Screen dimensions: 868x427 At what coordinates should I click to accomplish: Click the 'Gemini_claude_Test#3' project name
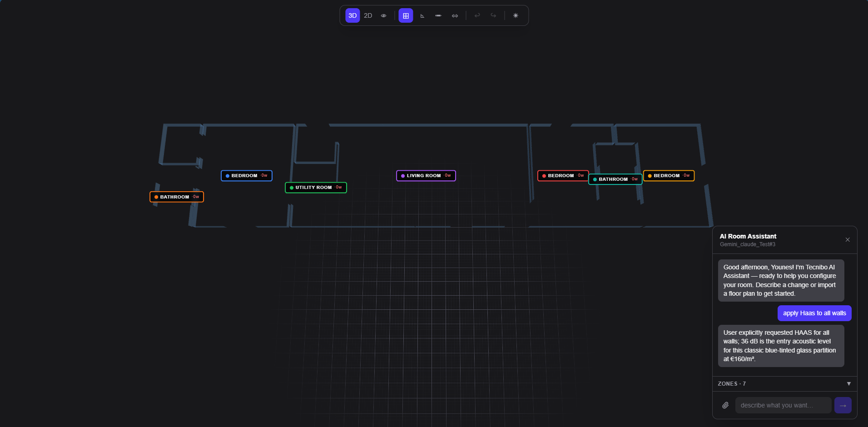[748, 244]
